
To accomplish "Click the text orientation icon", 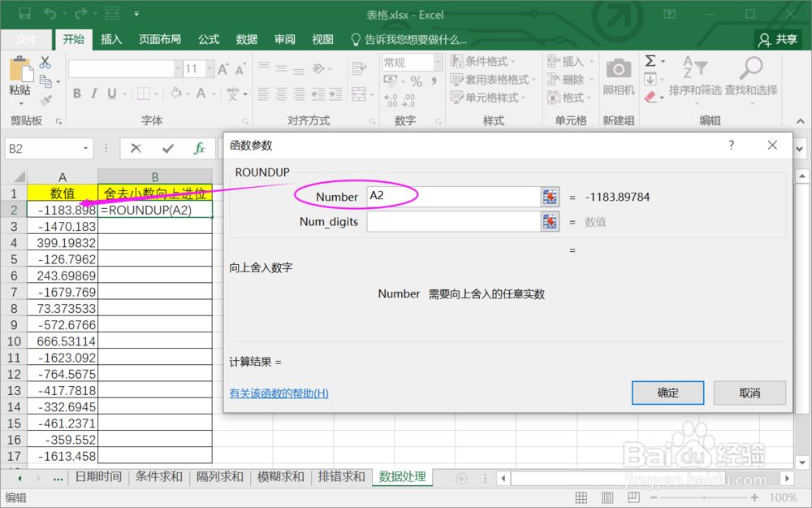I will [x=318, y=68].
